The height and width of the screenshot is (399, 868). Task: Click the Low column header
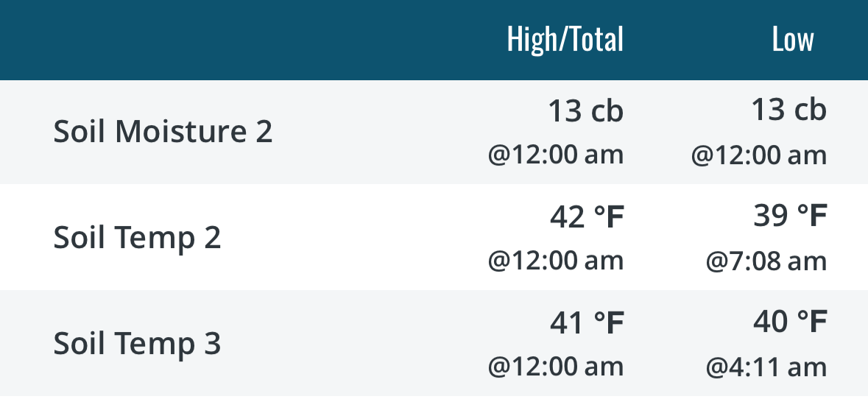[x=793, y=40]
